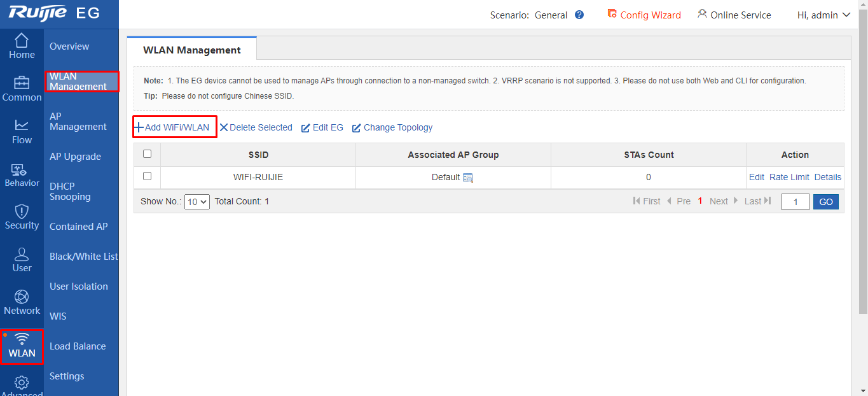Screen dimensions: 868x396
Task: Click the page number input field
Action: (x=795, y=202)
